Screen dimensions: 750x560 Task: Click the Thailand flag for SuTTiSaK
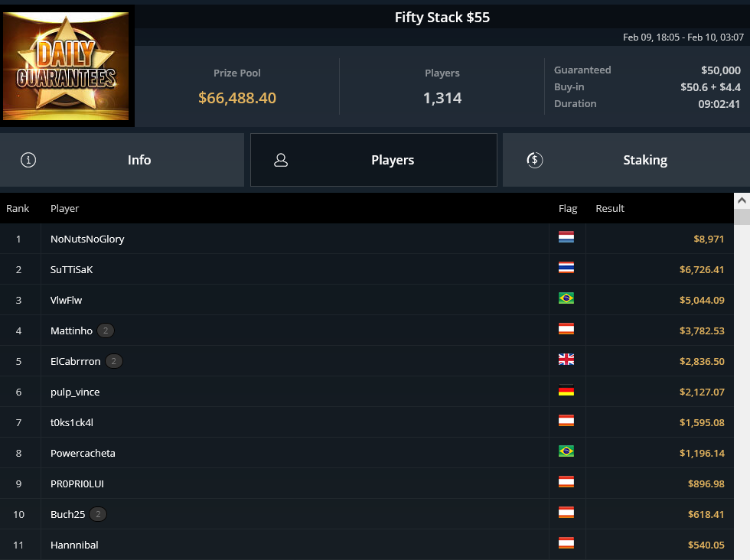click(566, 268)
